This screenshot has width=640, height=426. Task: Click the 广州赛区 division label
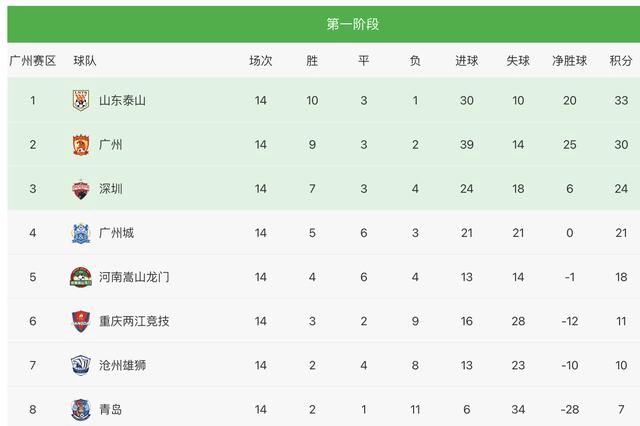pyautogui.click(x=33, y=61)
